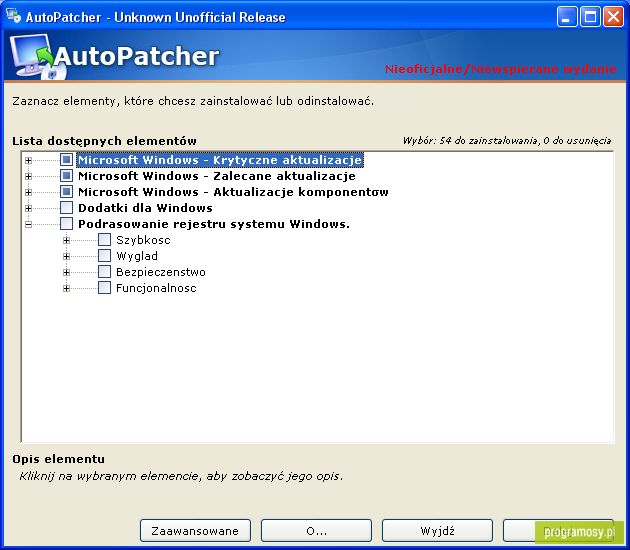The image size is (630, 550).
Task: Select Microsoft Windows - Zalecane aktualizacje row
Action: [x=217, y=176]
